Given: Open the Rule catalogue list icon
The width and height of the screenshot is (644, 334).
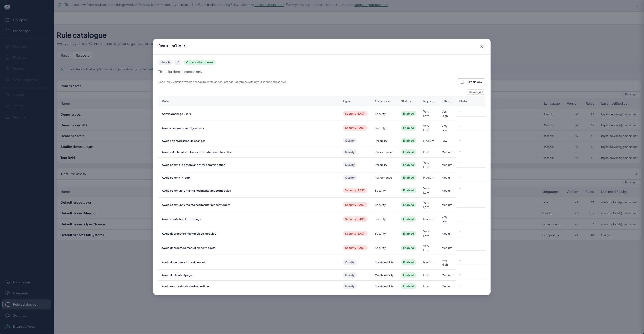Looking at the screenshot, I should click(8, 304).
